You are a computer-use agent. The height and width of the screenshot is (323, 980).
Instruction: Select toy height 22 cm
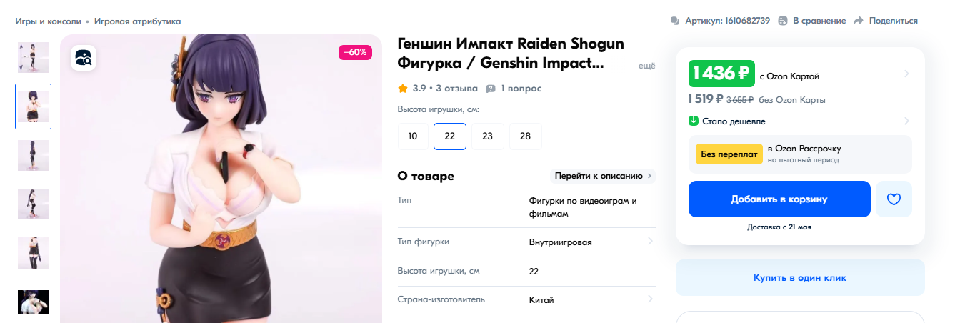coord(450,136)
